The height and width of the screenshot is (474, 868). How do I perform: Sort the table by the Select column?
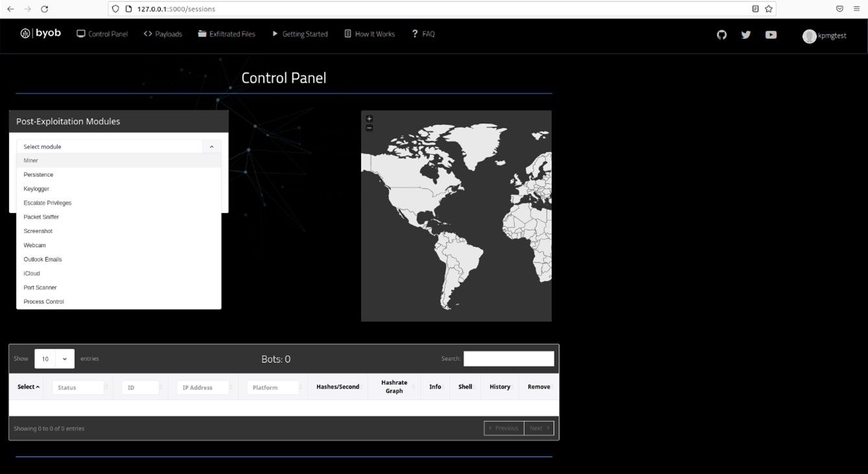point(28,387)
